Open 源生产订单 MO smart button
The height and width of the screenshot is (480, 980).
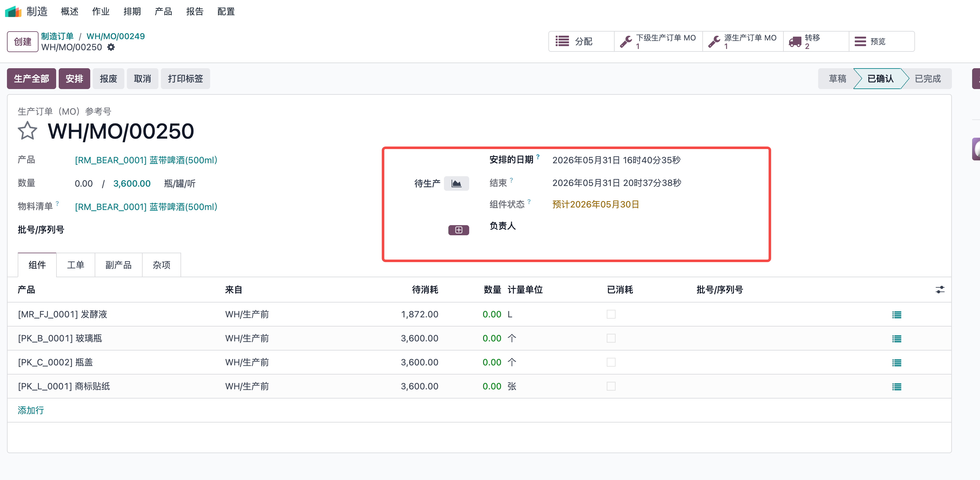point(743,41)
